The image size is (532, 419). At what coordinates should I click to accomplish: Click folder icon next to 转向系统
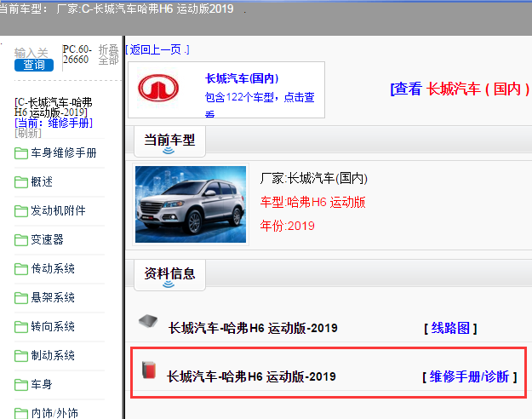click(x=21, y=327)
